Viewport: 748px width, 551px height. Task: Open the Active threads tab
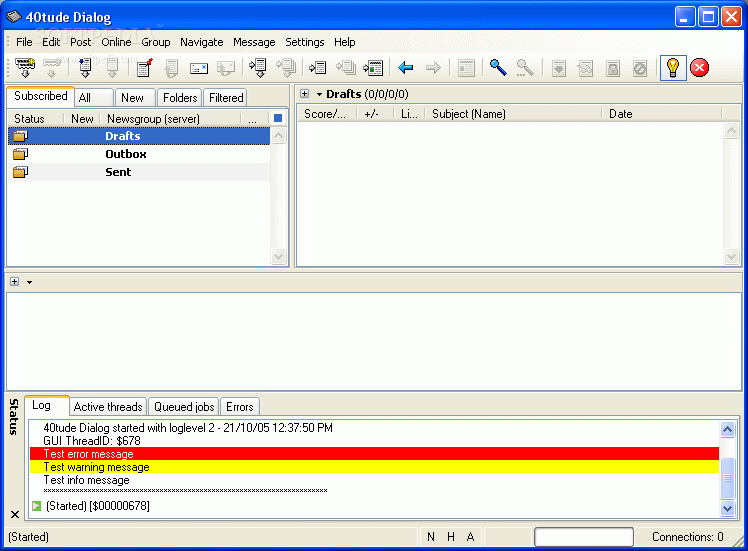(108, 407)
